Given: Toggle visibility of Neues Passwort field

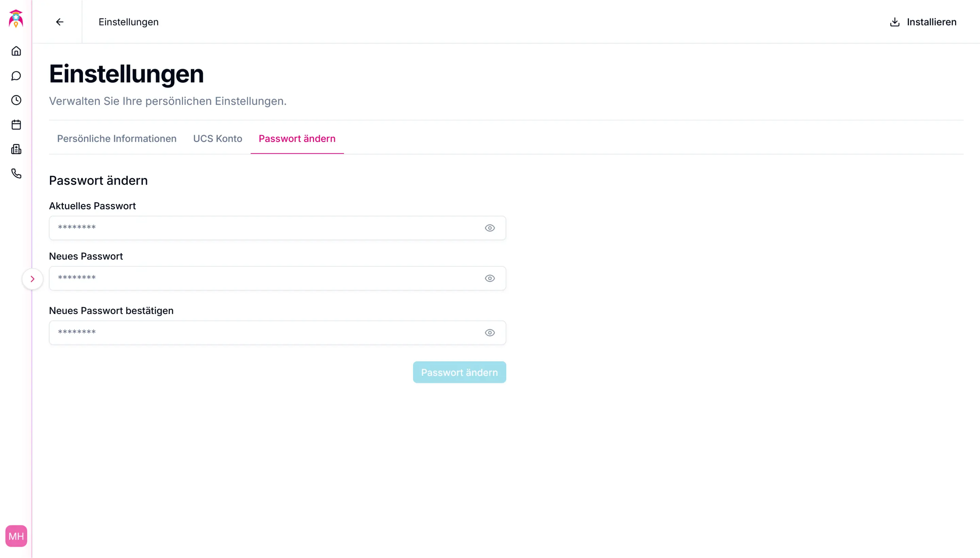Looking at the screenshot, I should tap(489, 278).
